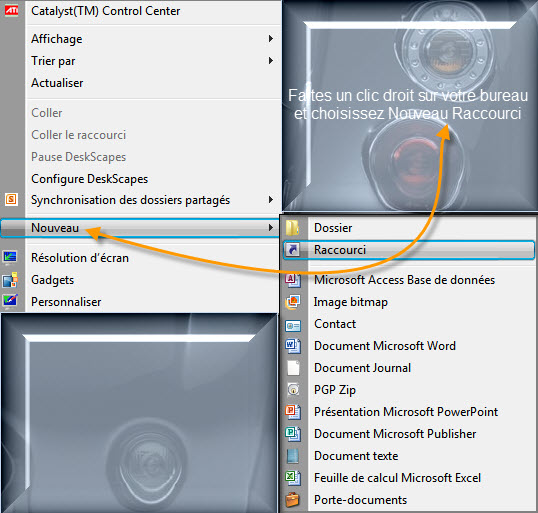Click the Document Journal blank page icon
This screenshot has width=538, height=513.
click(x=293, y=368)
